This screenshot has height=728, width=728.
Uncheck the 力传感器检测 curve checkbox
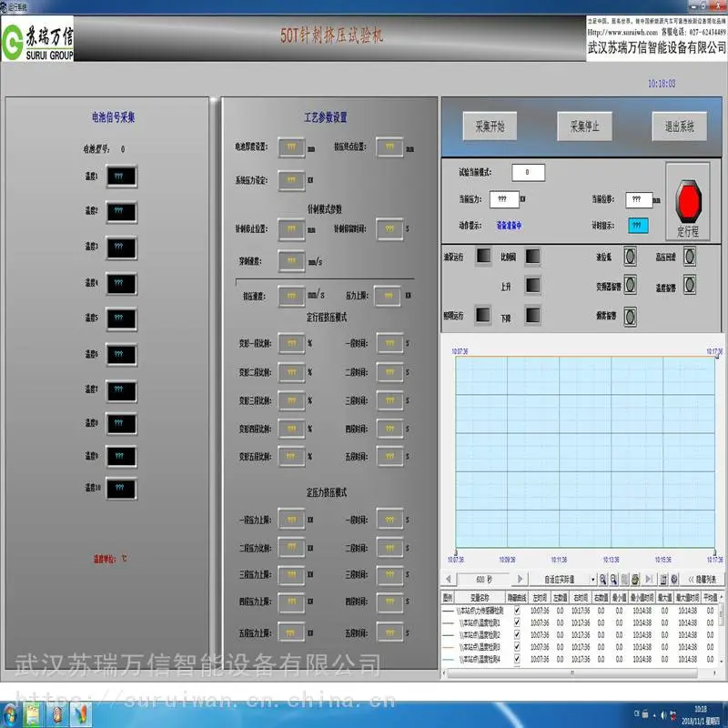coord(517,611)
